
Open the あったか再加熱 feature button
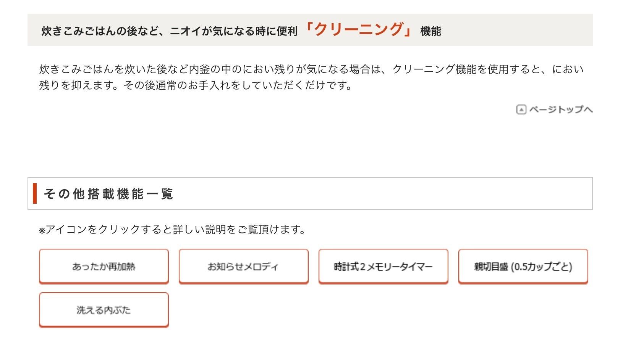click(104, 266)
